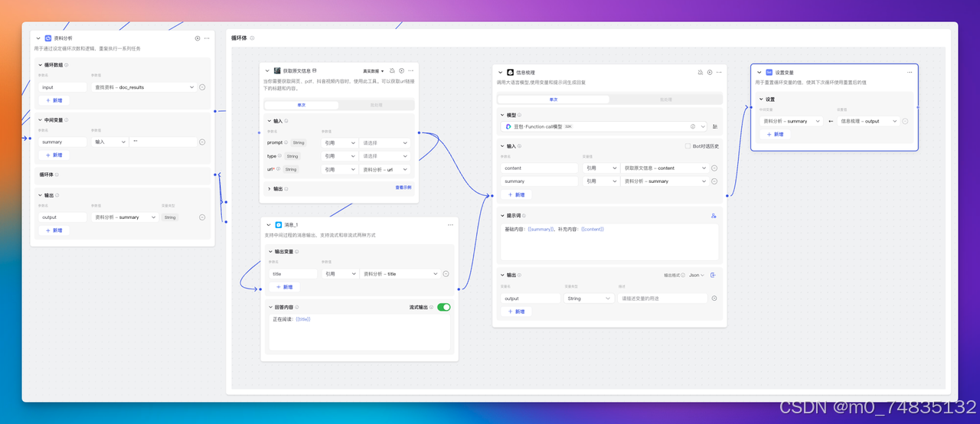
Task: Collapse the 回答内容 section
Action: (x=269, y=307)
